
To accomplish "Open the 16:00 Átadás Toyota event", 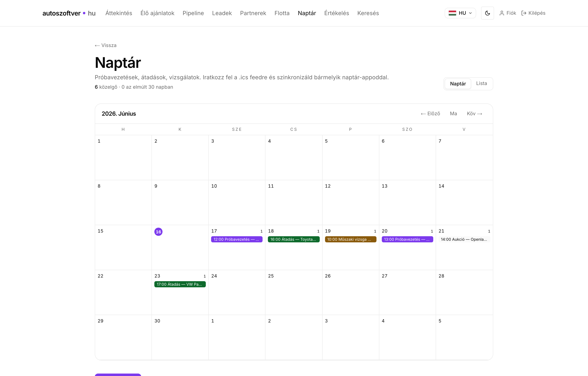I will (x=294, y=239).
